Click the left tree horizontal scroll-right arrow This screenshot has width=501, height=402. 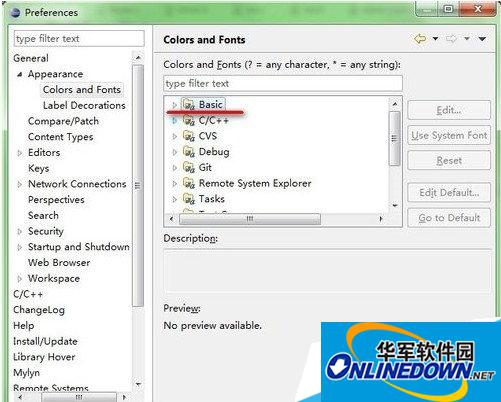click(124, 397)
